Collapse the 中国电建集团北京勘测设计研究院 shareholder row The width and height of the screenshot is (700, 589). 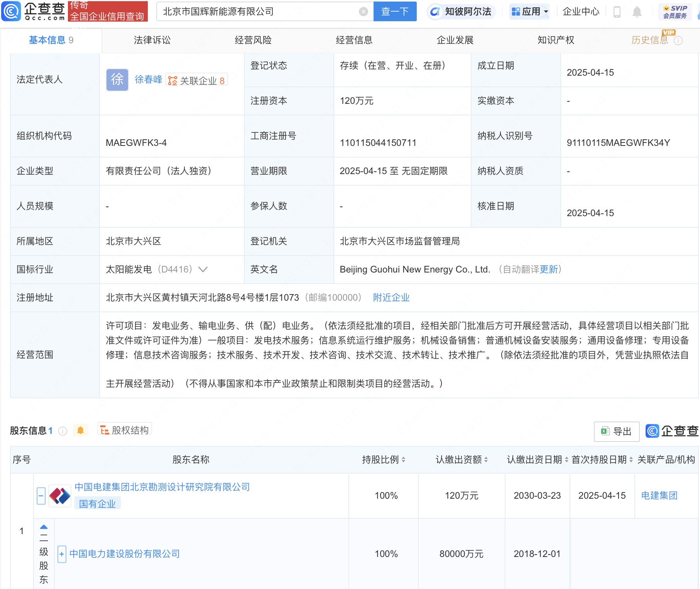(41, 496)
